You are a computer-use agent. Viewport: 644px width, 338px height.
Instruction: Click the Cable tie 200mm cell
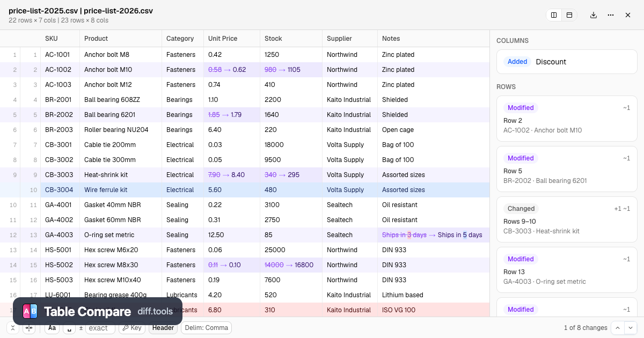tap(121, 145)
